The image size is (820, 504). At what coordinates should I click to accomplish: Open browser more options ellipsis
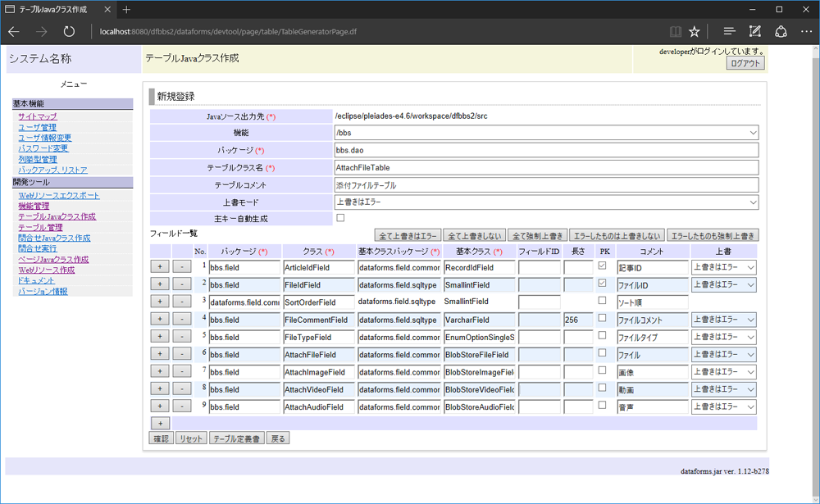pos(806,32)
